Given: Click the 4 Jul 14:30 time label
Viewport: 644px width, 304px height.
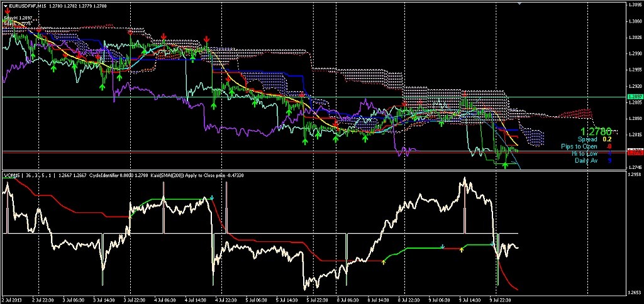Looking at the screenshot, I should [195, 300].
